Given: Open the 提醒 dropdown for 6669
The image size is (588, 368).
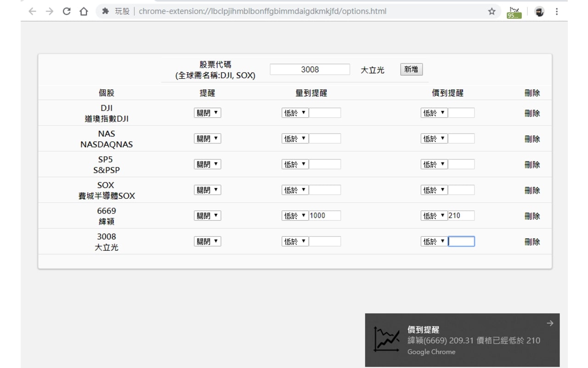Looking at the screenshot, I should (x=207, y=216).
